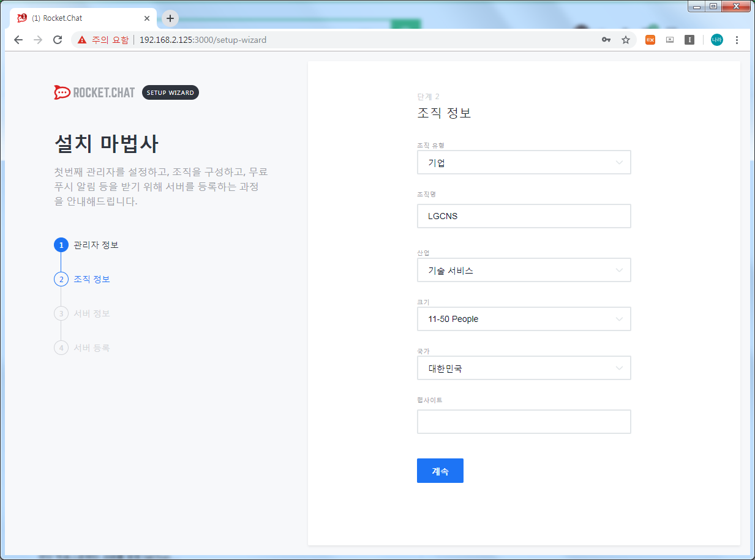The image size is (755, 560).
Task: Click the 주의 요함 security warning text
Action: [110, 40]
